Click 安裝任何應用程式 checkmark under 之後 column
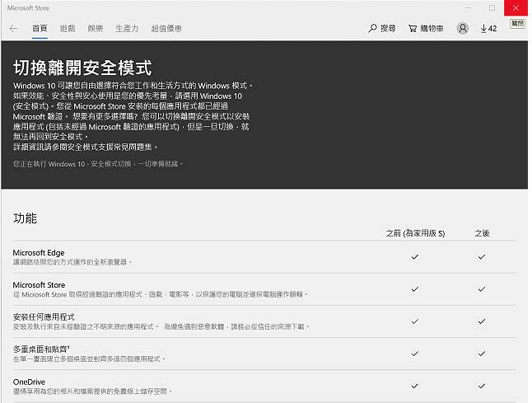532x403 pixels. (x=482, y=321)
